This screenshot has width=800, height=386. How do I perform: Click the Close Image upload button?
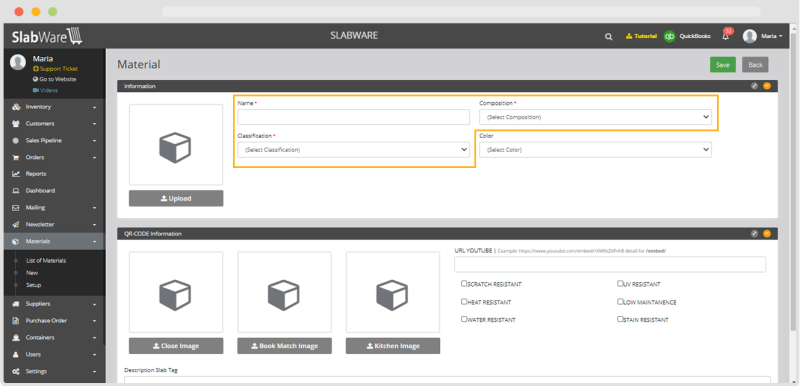click(176, 346)
